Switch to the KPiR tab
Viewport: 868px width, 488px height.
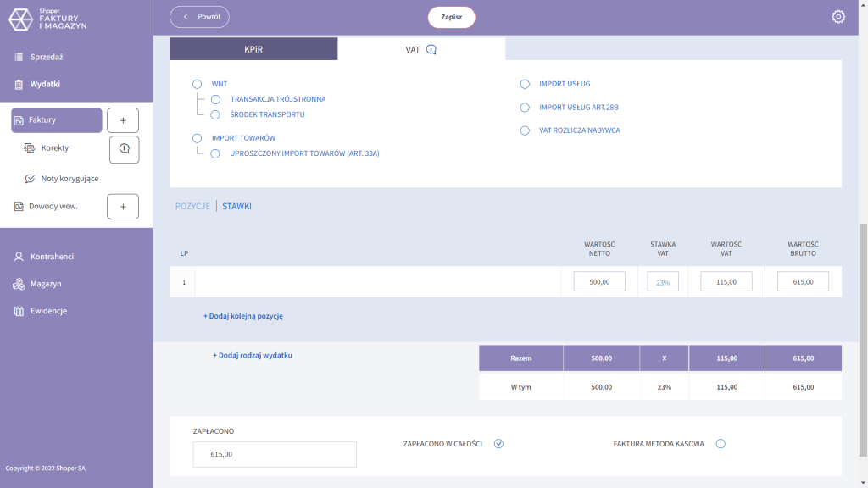tap(253, 49)
